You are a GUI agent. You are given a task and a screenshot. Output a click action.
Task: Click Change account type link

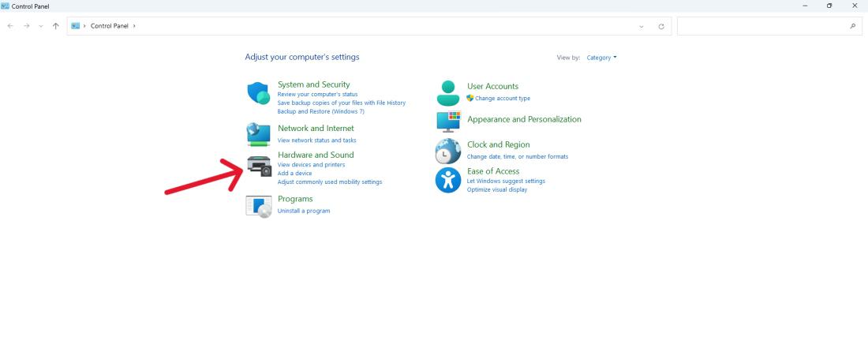[503, 99]
